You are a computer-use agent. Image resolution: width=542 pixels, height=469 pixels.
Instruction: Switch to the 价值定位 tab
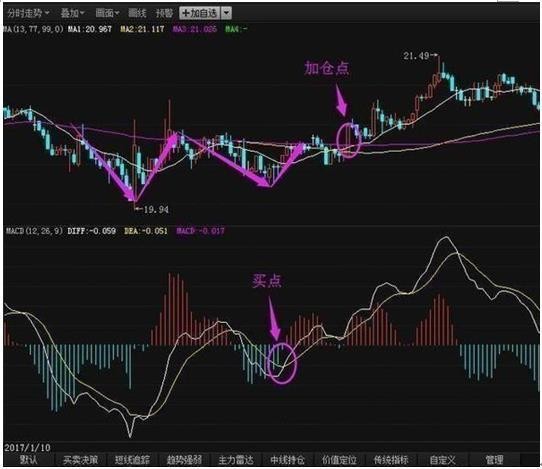click(x=339, y=460)
